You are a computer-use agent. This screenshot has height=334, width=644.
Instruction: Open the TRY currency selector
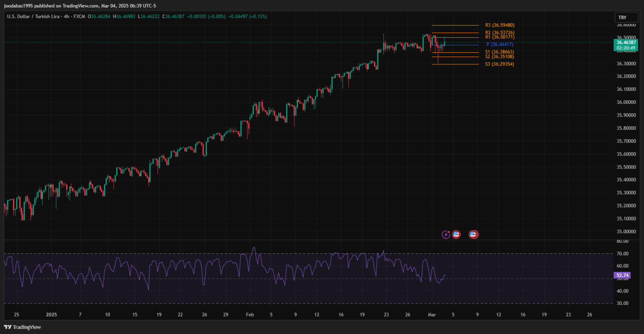pos(622,18)
